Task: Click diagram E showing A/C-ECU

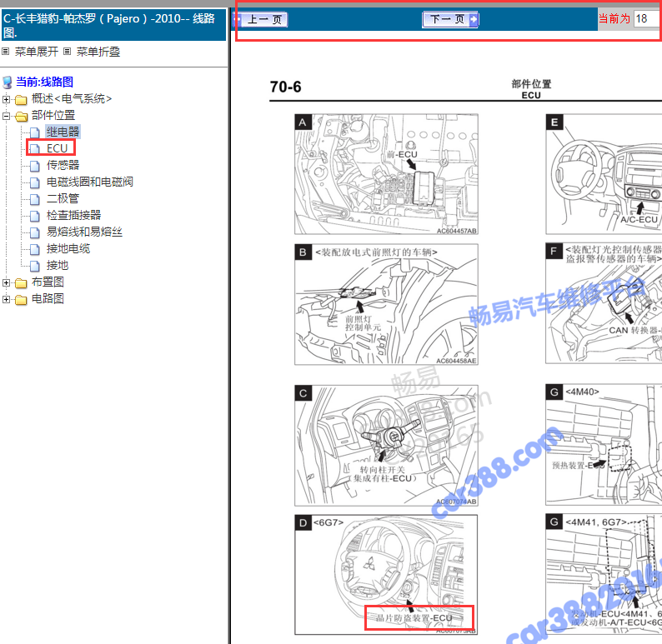Action: [x=604, y=174]
